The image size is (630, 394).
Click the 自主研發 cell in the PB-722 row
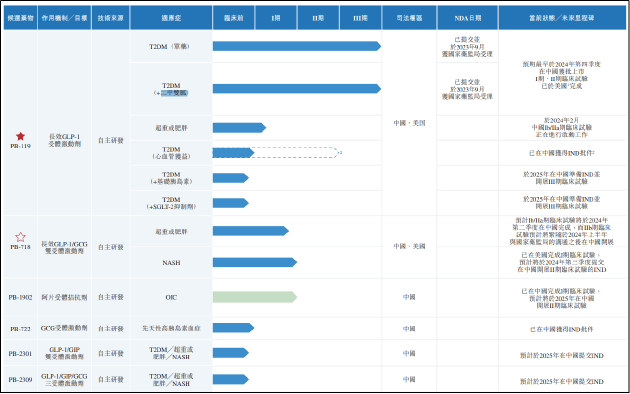(110, 329)
